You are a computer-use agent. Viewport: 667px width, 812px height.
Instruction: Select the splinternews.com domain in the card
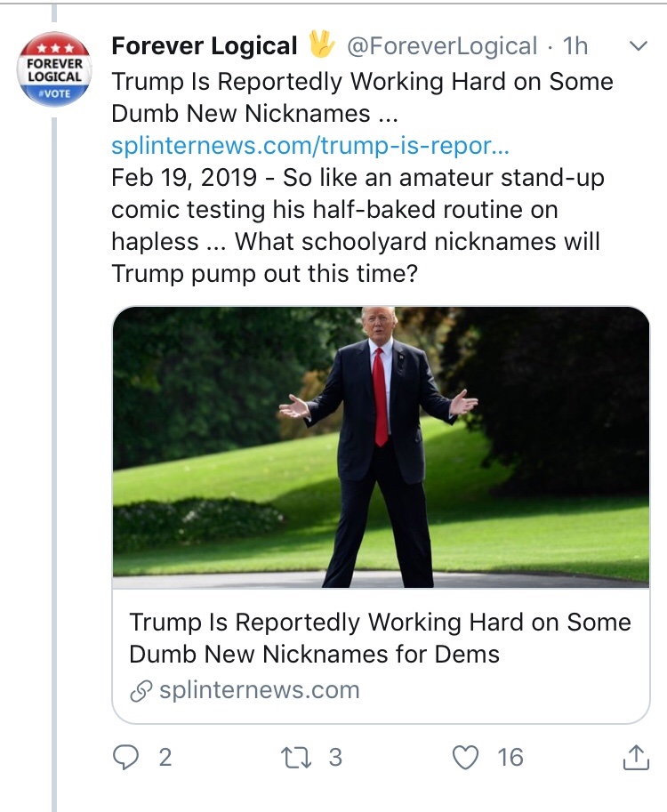point(259,690)
